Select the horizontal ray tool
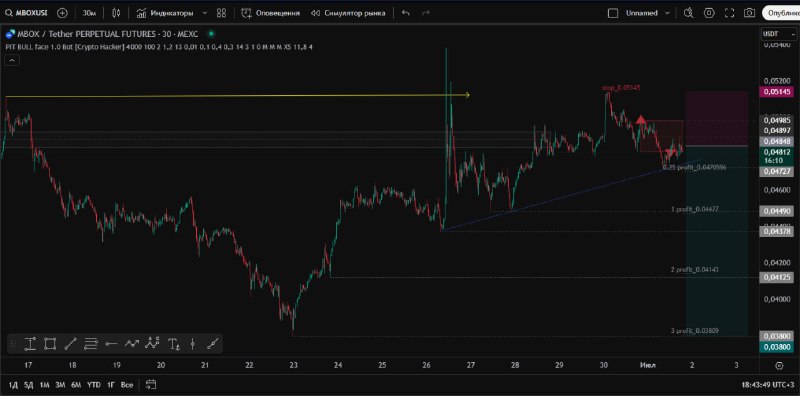The image size is (800, 396). coord(111,344)
